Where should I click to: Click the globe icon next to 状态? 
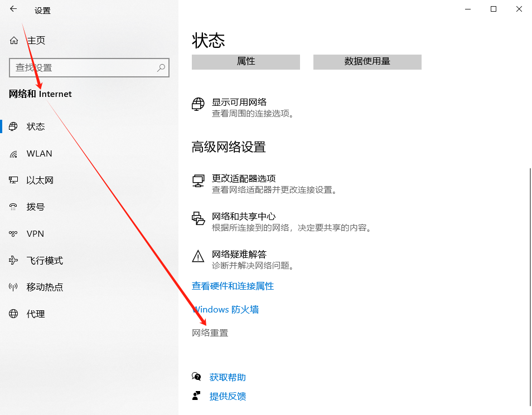coord(13,126)
